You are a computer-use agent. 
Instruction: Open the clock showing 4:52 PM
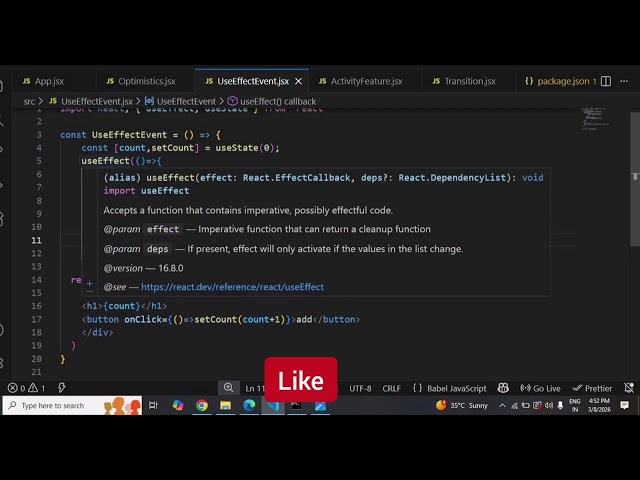tap(599, 405)
